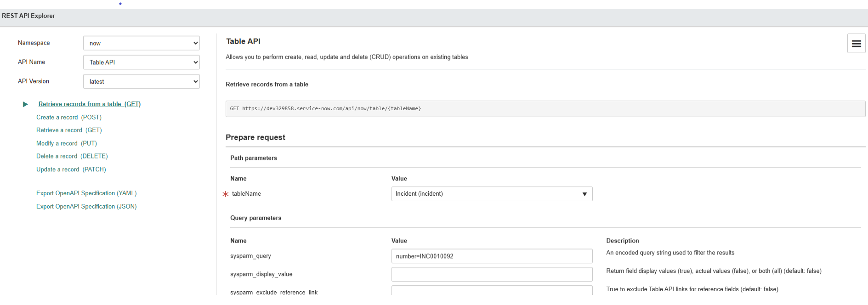Expand the API Version dropdown
Viewport: 868px width, 305px height.
tap(141, 82)
